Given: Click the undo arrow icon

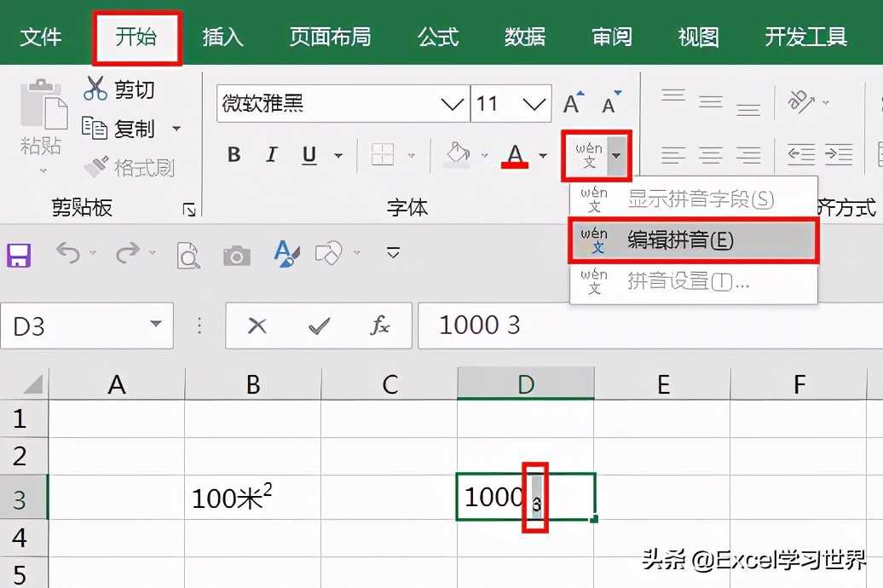Looking at the screenshot, I should [x=68, y=253].
